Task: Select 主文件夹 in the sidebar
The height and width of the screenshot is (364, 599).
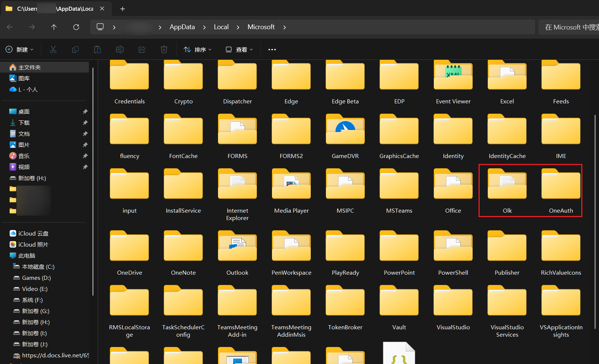Action: tap(45, 67)
